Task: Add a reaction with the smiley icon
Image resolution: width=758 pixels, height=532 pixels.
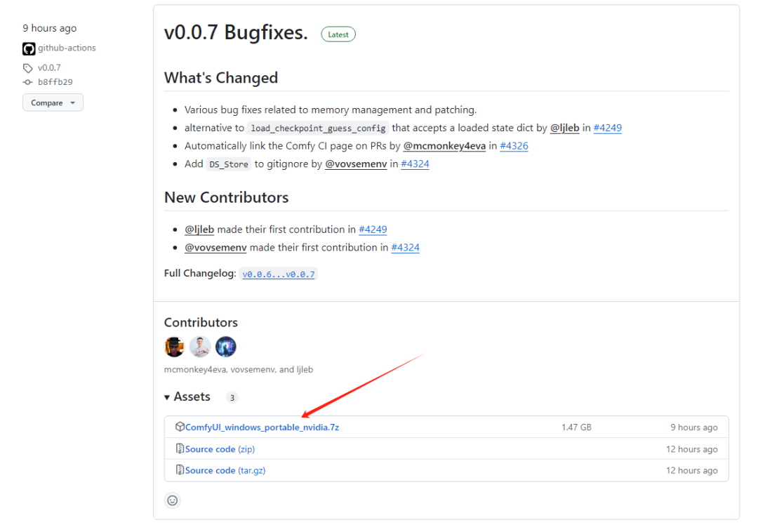Action: coord(173,500)
